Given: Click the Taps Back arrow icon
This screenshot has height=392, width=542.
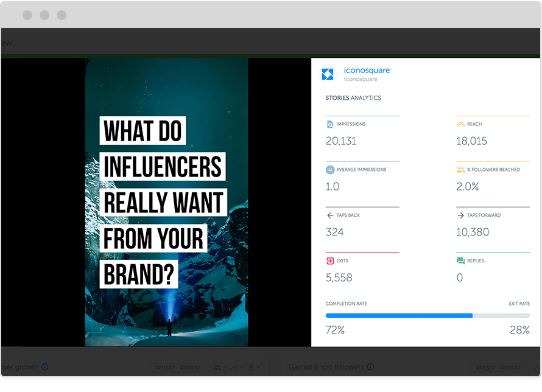Looking at the screenshot, I should tap(330, 215).
